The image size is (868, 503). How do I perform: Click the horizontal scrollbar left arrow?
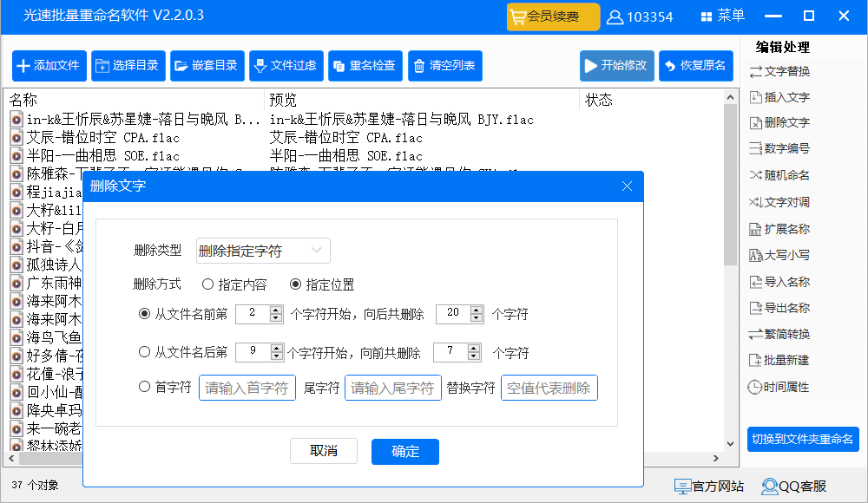tap(11, 458)
